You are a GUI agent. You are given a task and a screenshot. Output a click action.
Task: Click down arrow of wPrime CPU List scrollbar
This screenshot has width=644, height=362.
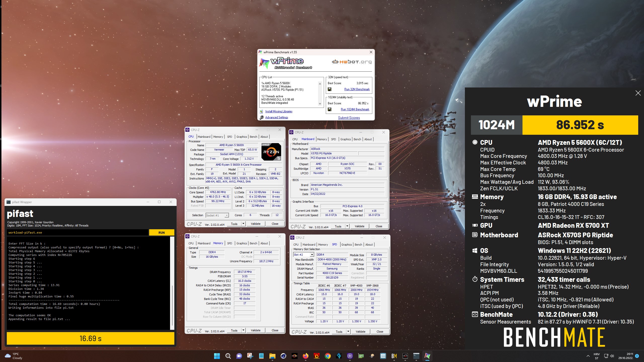[320, 104]
